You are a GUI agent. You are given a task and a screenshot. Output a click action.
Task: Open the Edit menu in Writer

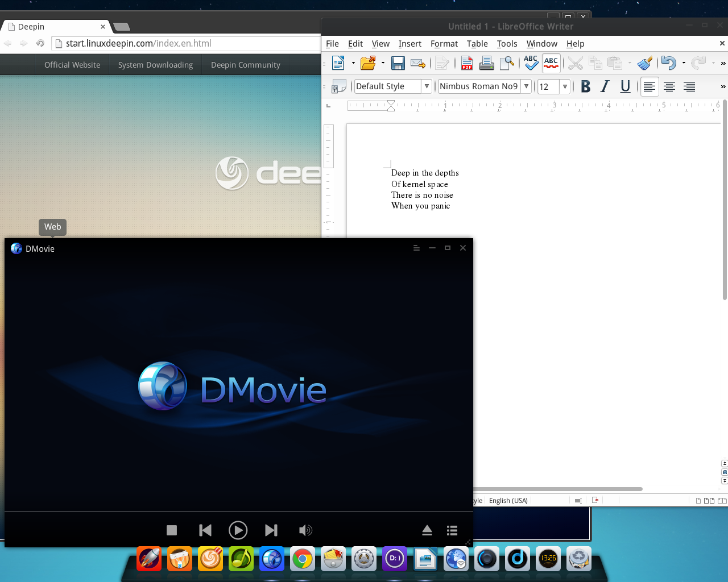(x=355, y=44)
